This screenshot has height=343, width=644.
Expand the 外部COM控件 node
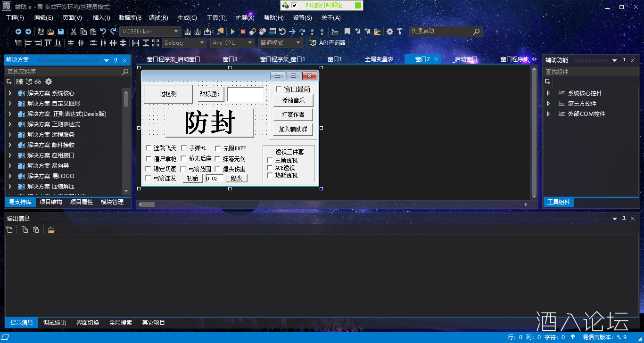[x=548, y=114]
